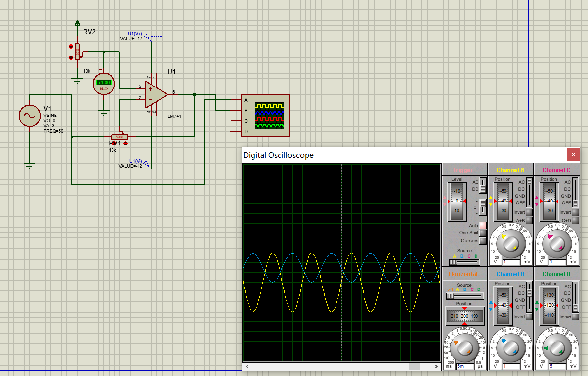Click the blue Channel B position arrows
This screenshot has height=376, width=588.
[491, 305]
